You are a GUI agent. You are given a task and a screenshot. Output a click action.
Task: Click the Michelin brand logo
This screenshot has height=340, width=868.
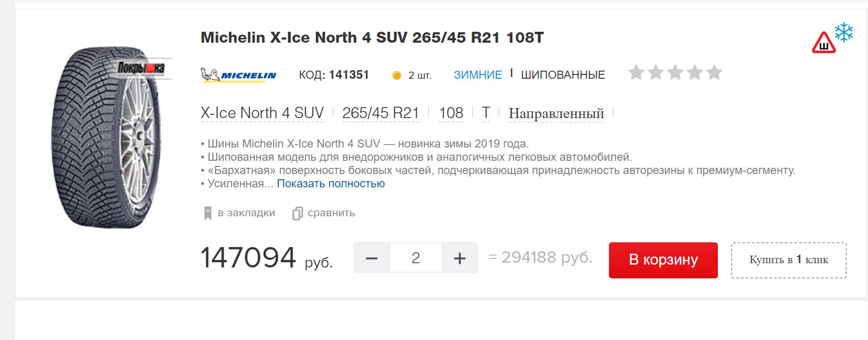(238, 75)
